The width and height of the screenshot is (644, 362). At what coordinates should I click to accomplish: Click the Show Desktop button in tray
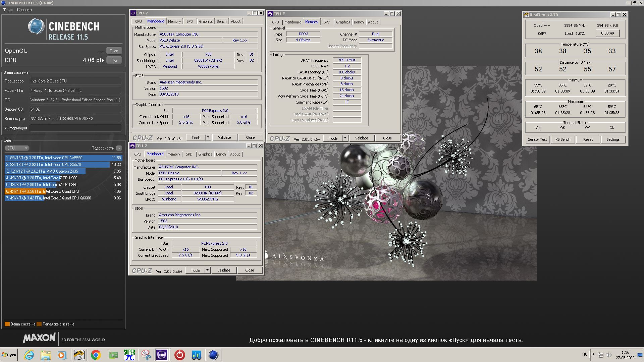(x=640, y=355)
